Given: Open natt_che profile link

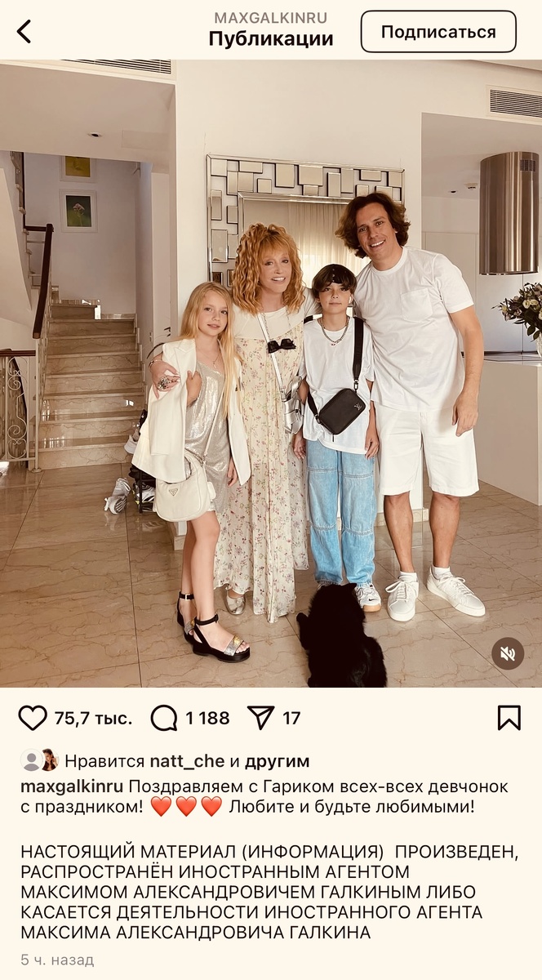Looking at the screenshot, I should tap(187, 761).
